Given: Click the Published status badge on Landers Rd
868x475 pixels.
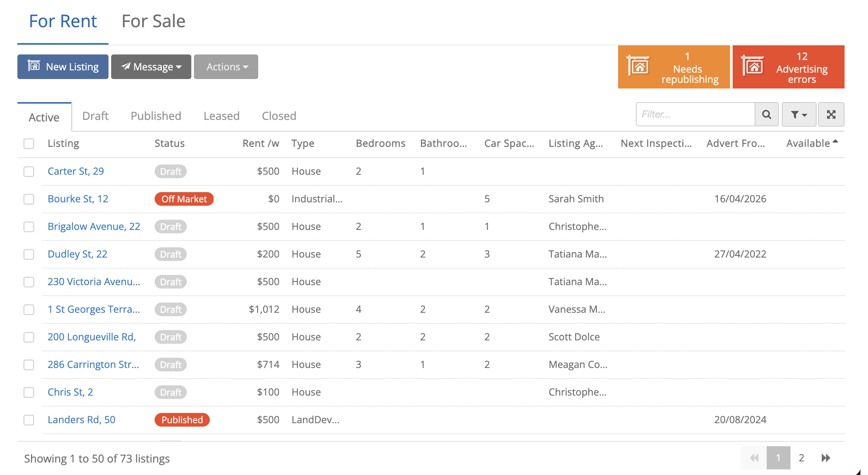Looking at the screenshot, I should click(x=182, y=420).
